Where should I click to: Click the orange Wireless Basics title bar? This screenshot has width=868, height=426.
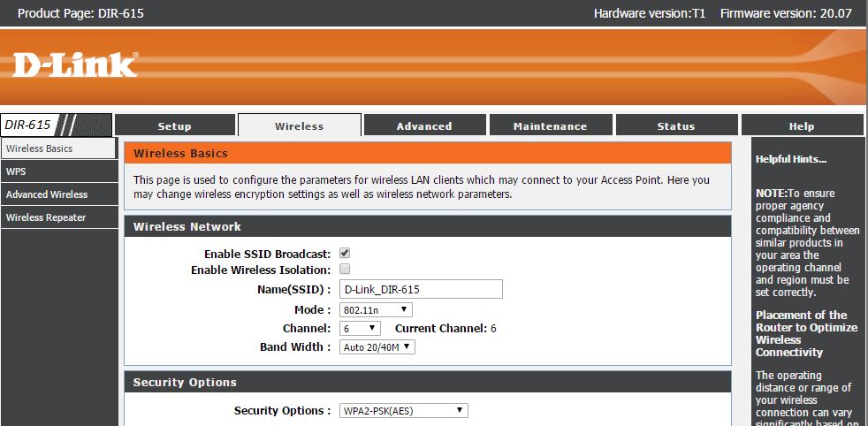coord(427,153)
